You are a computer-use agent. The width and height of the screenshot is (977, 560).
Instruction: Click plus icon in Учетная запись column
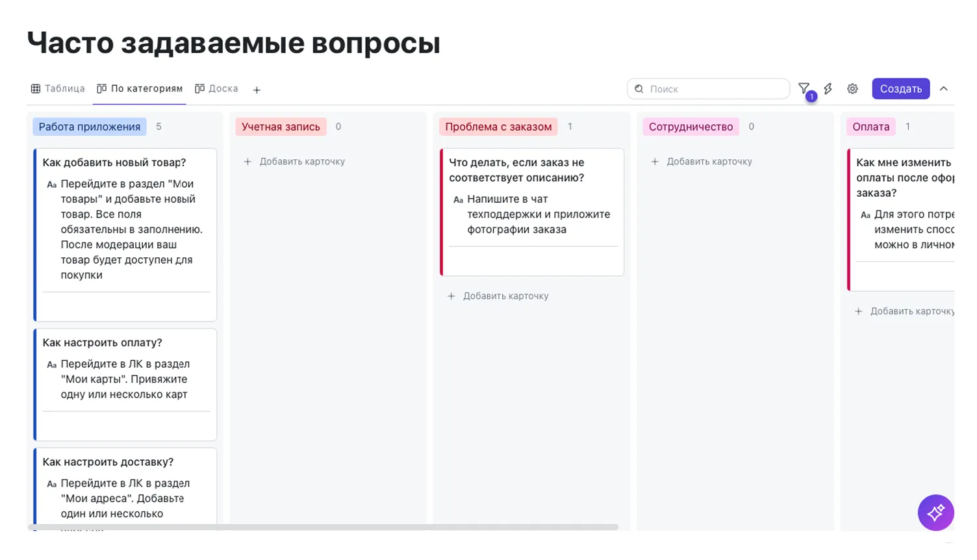tap(247, 162)
